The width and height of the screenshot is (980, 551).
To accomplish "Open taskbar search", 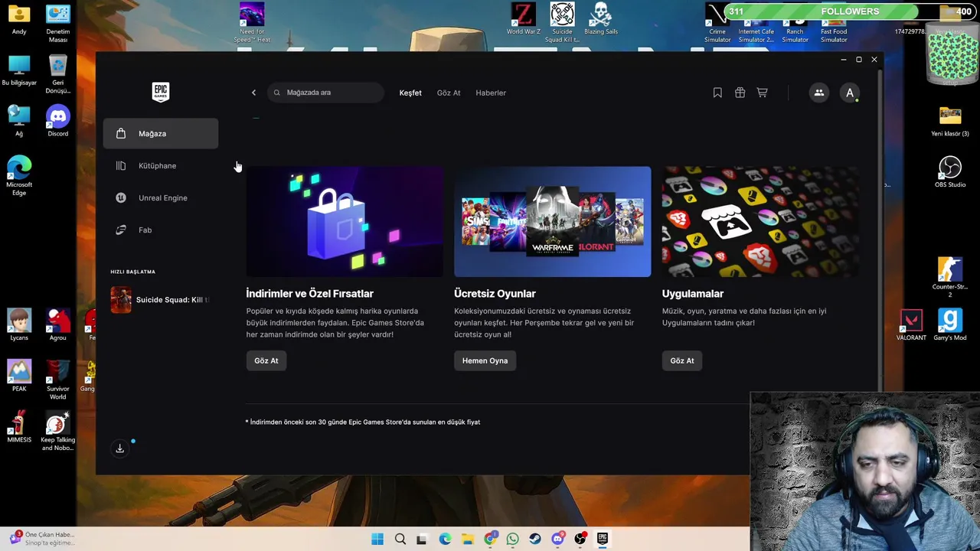I will point(400,539).
